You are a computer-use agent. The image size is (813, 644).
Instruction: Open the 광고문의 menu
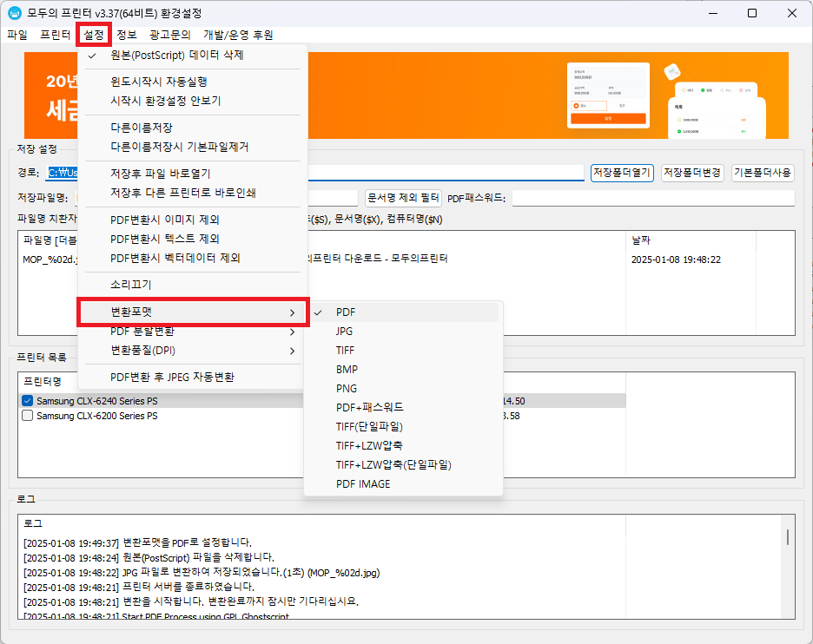point(170,35)
